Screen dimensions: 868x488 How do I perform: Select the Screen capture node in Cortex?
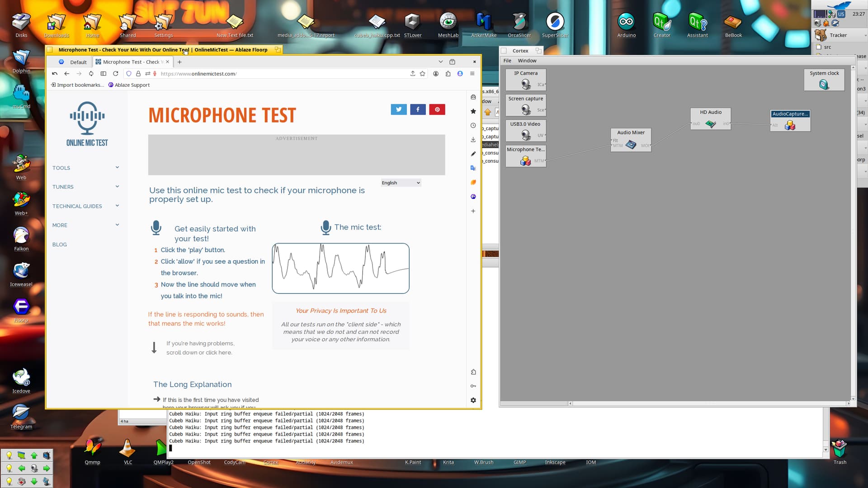click(526, 105)
